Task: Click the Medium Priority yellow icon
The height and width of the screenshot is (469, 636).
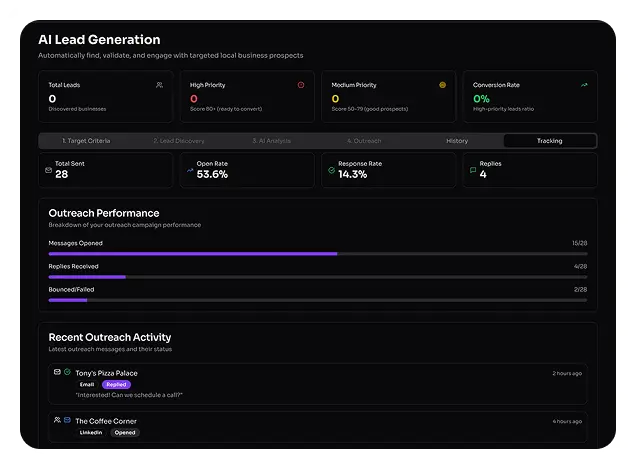Action: click(x=442, y=85)
